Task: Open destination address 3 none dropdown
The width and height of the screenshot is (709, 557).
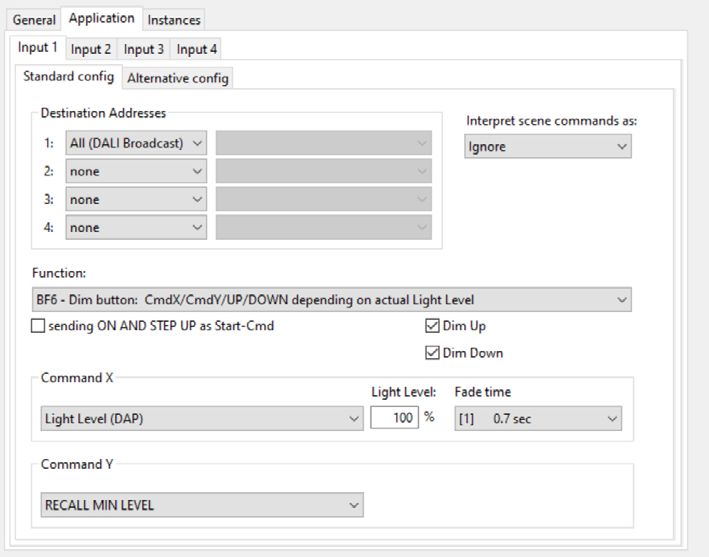Action: coord(136,199)
